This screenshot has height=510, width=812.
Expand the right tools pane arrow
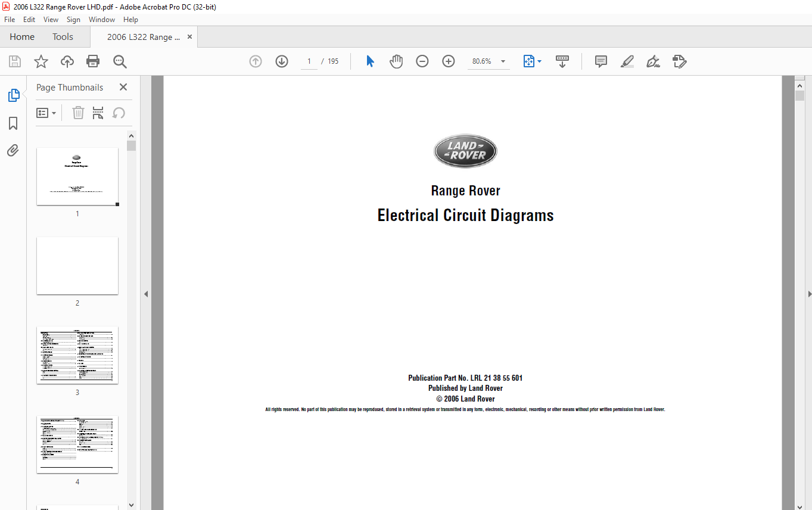tap(810, 294)
